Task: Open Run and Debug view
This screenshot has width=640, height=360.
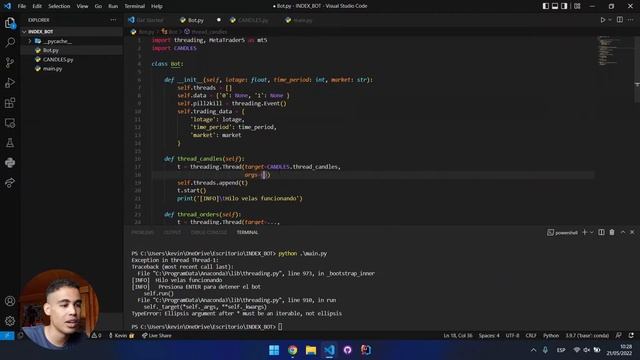Action: coord(10,82)
